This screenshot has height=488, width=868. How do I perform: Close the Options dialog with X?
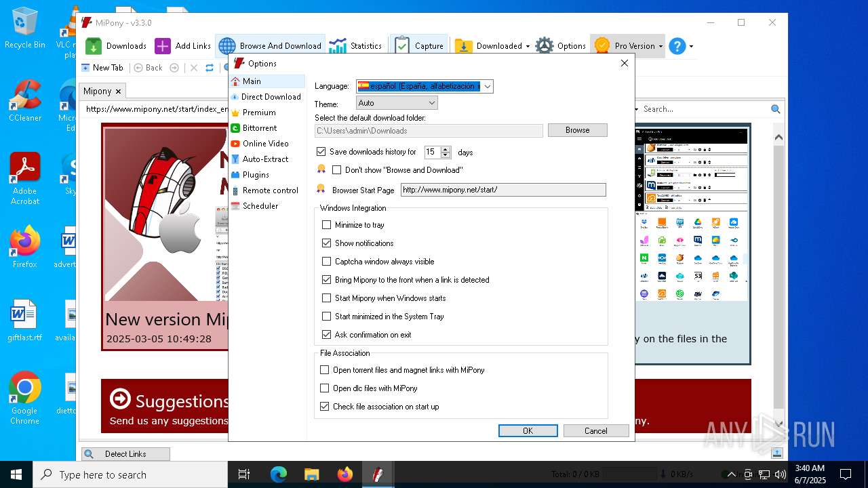pos(625,63)
